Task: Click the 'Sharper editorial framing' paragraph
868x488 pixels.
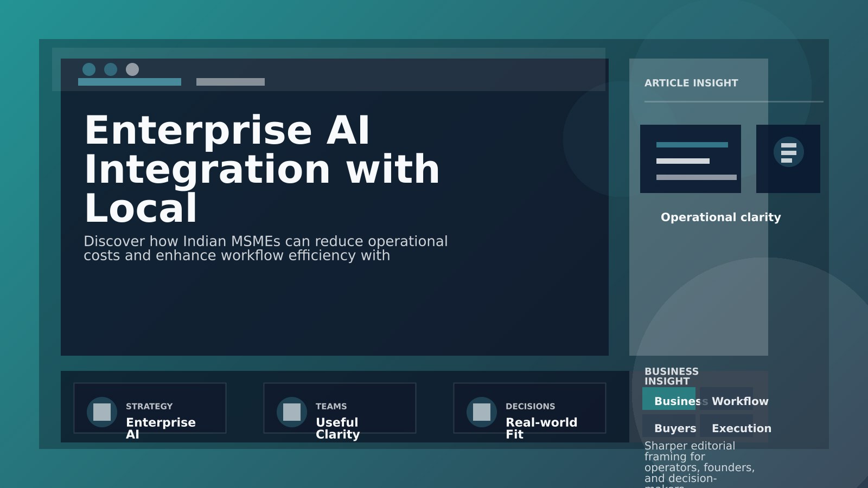Action: [x=700, y=465]
